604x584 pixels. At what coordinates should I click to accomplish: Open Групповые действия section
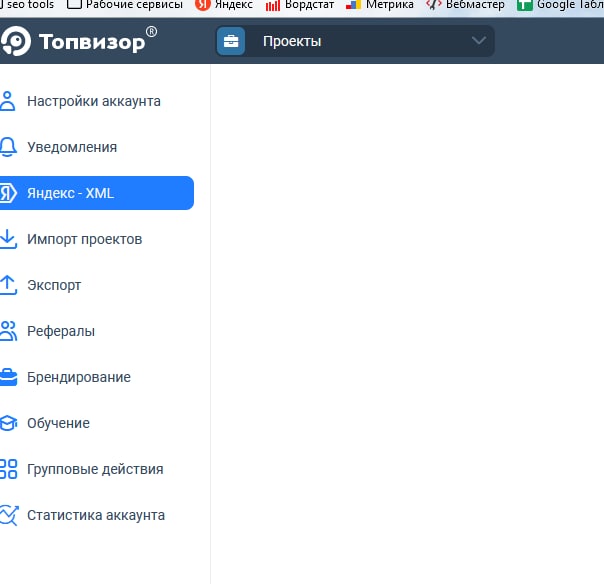[97, 469]
